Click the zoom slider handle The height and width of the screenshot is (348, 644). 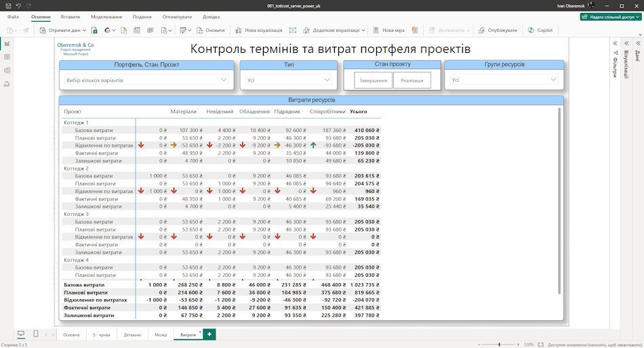(x=500, y=345)
